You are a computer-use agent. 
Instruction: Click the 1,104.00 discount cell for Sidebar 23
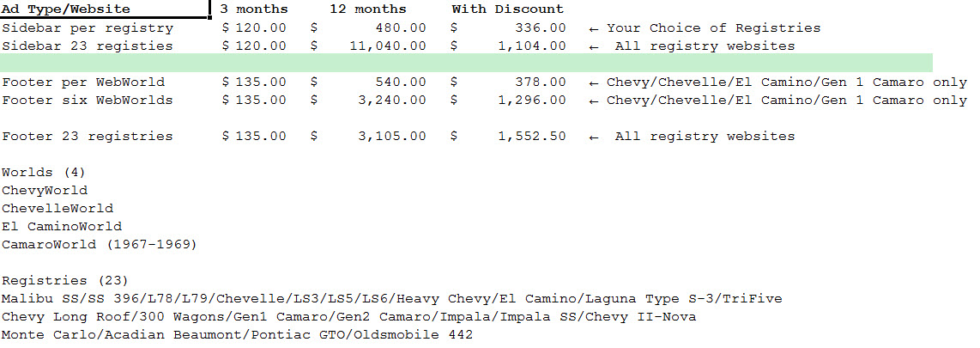533,46
